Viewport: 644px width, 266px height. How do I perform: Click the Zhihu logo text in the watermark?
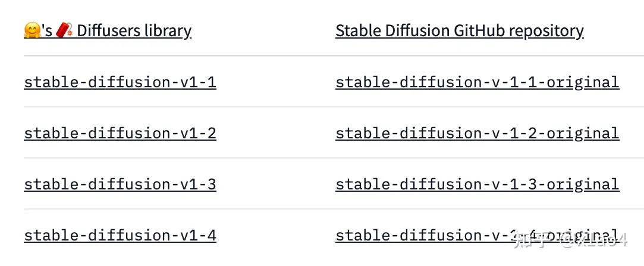532,240
